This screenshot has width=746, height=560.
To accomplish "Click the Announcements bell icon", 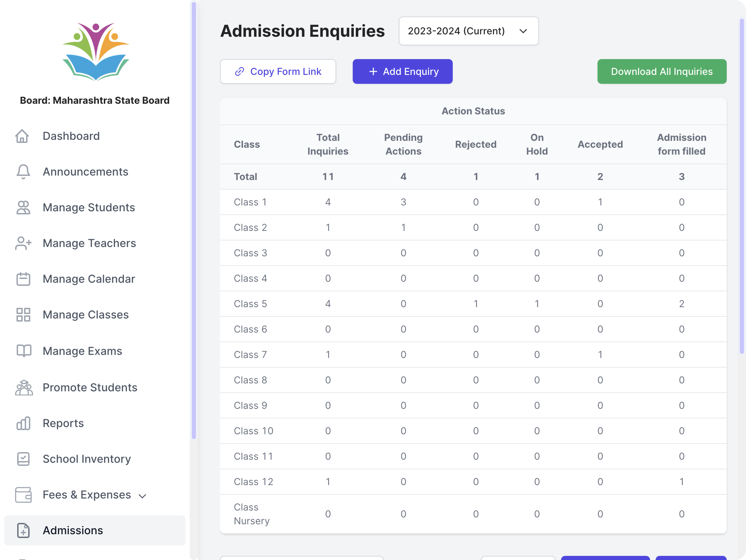I will pyautogui.click(x=23, y=172).
